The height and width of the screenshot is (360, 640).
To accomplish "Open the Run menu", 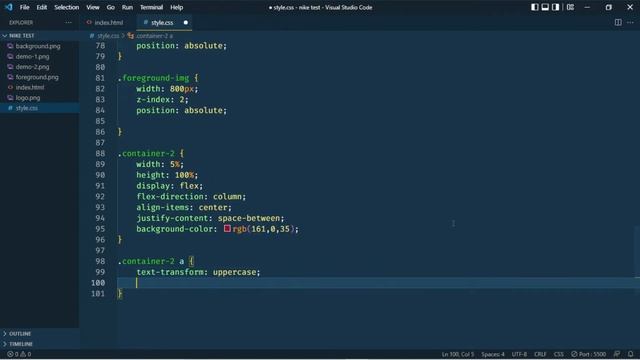I will click(127, 7).
